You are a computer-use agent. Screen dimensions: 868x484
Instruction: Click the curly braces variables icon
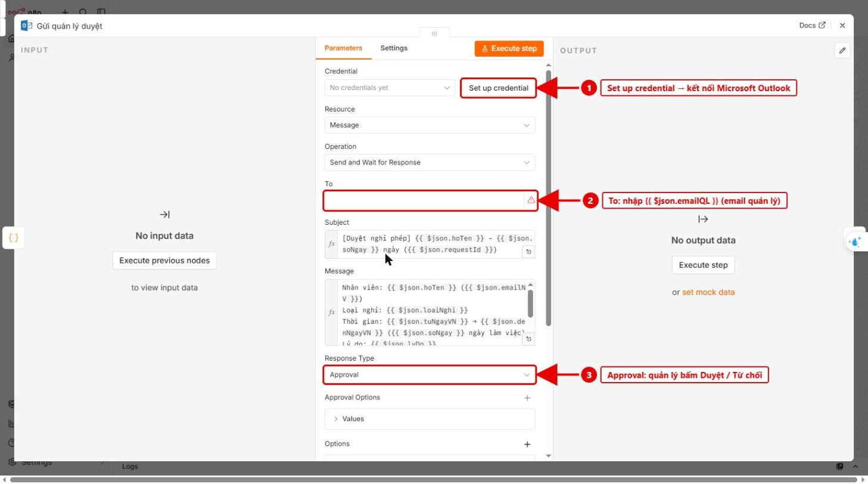point(13,237)
